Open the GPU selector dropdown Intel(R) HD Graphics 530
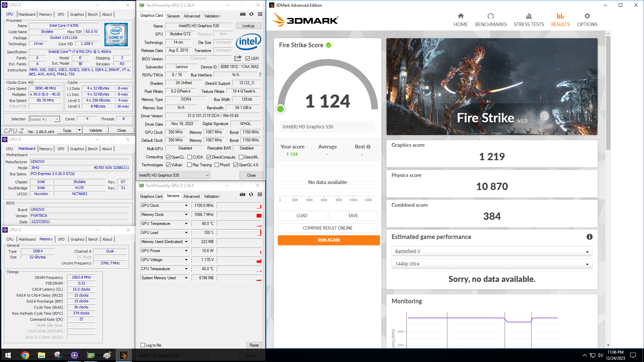Screen dimensions: 644x362 coord(174,175)
